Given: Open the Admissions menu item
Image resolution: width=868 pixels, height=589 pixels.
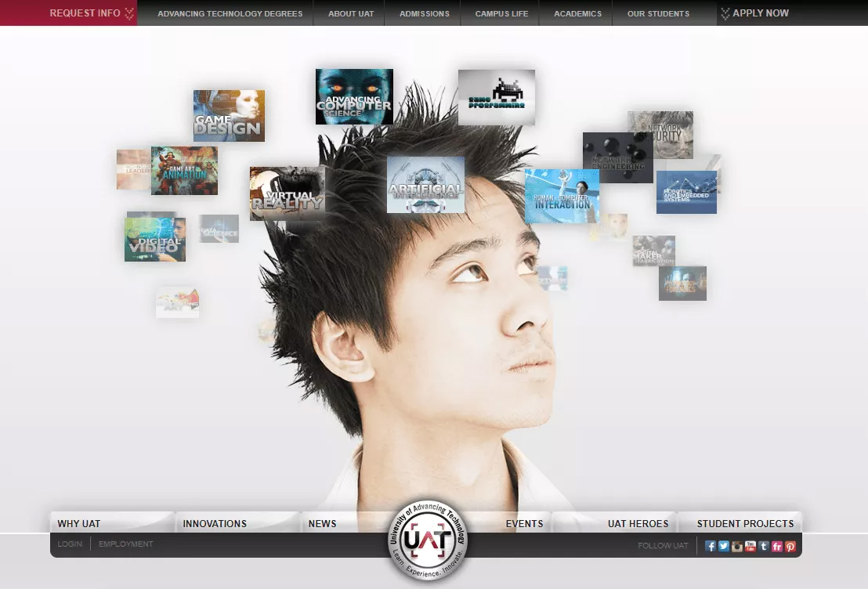Looking at the screenshot, I should tap(424, 13).
